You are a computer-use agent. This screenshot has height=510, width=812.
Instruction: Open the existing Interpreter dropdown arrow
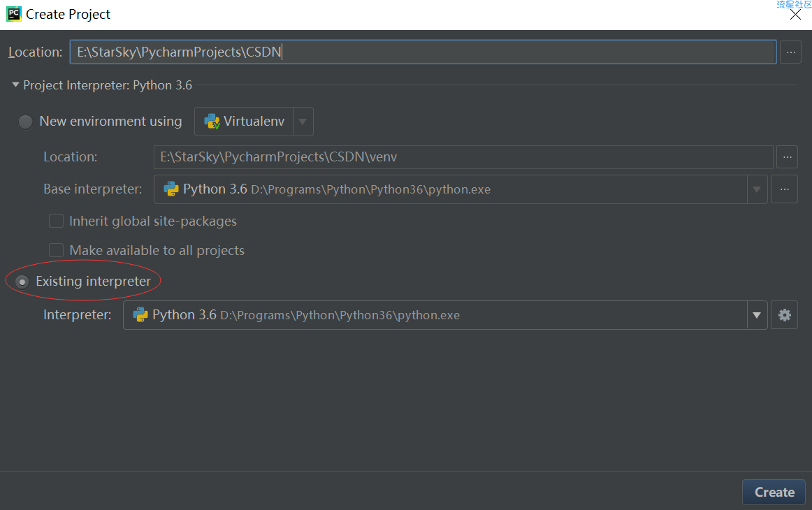coord(757,315)
